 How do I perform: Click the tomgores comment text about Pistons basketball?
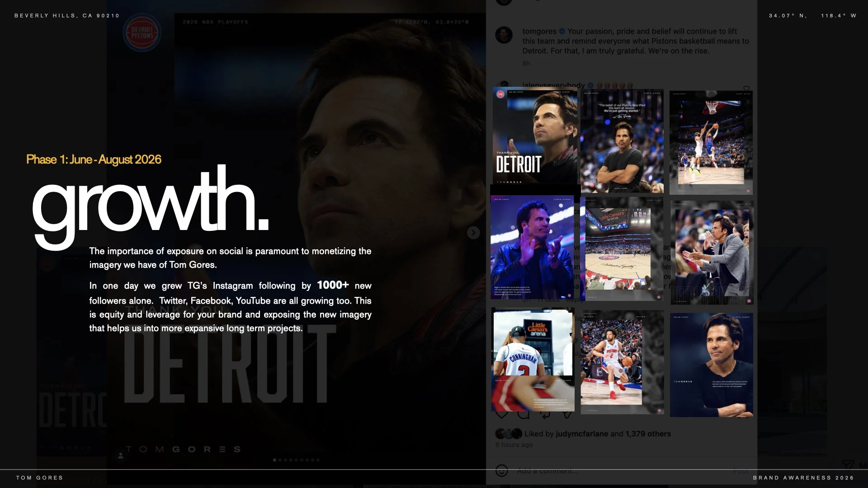click(636, 41)
